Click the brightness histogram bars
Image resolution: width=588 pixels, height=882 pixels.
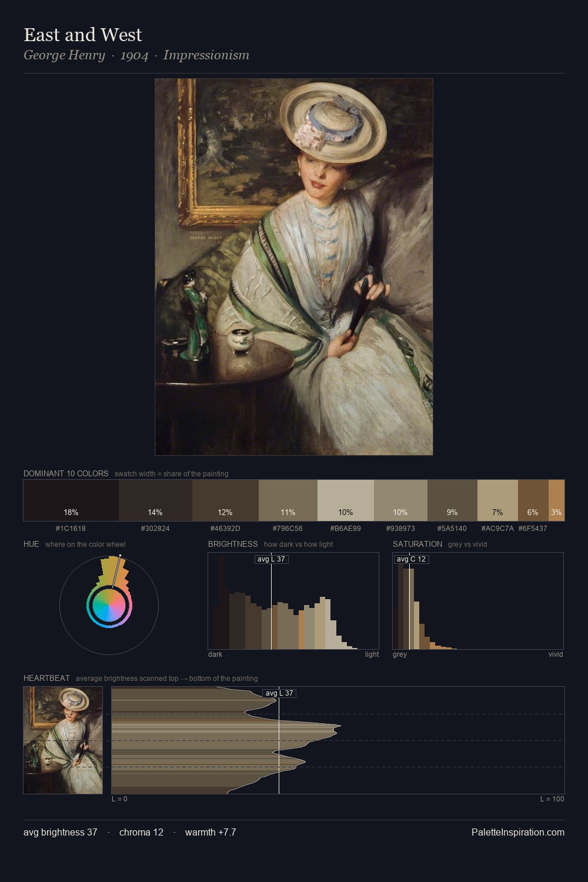293,601
